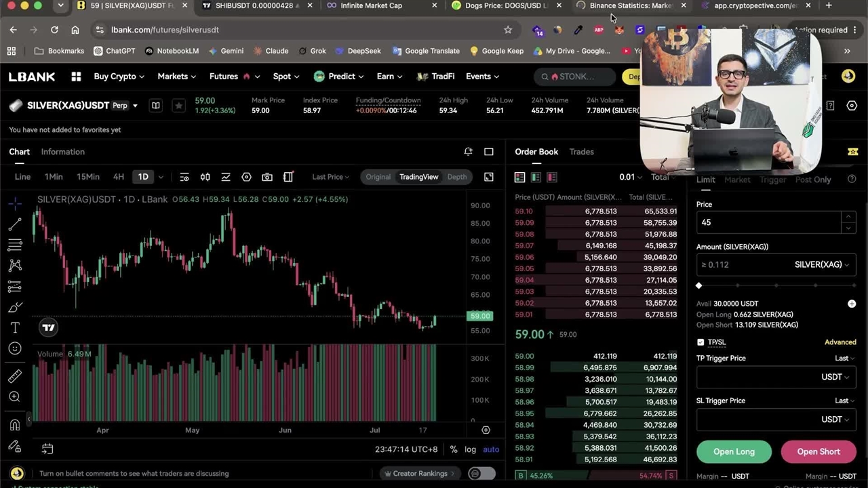868x488 pixels.
Task: Select the 15Min timeframe
Action: (x=88, y=177)
